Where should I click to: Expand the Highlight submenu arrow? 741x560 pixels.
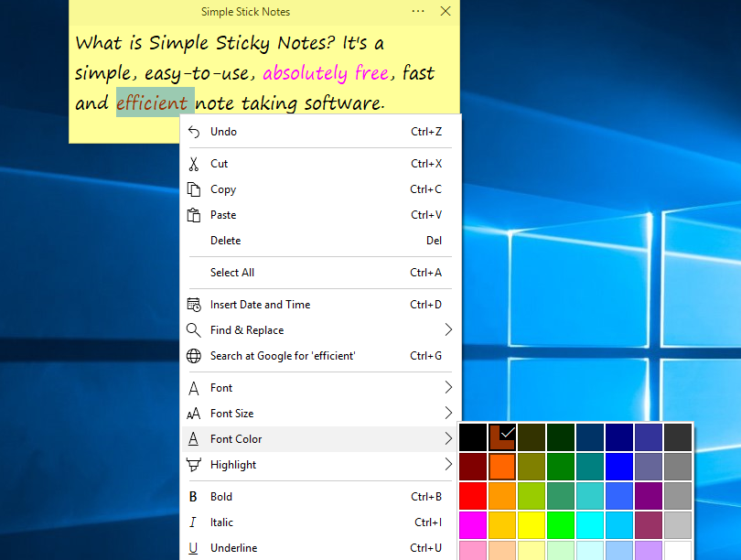448,465
